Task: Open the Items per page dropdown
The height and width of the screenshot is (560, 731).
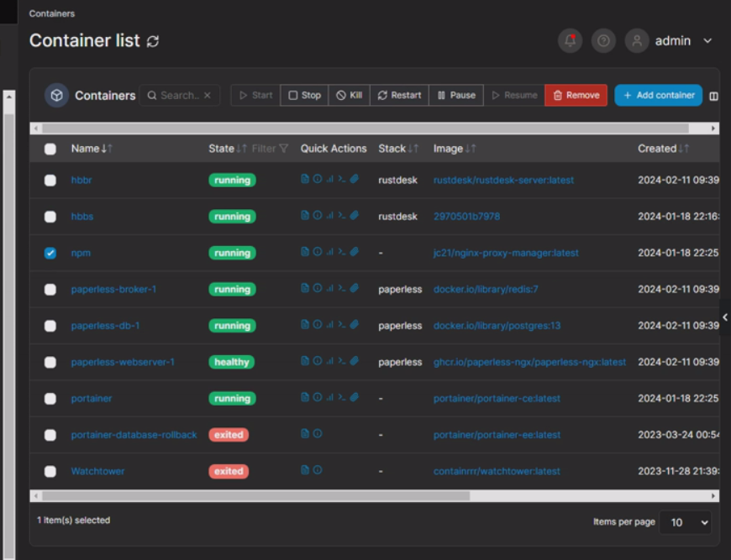Action: pos(686,522)
